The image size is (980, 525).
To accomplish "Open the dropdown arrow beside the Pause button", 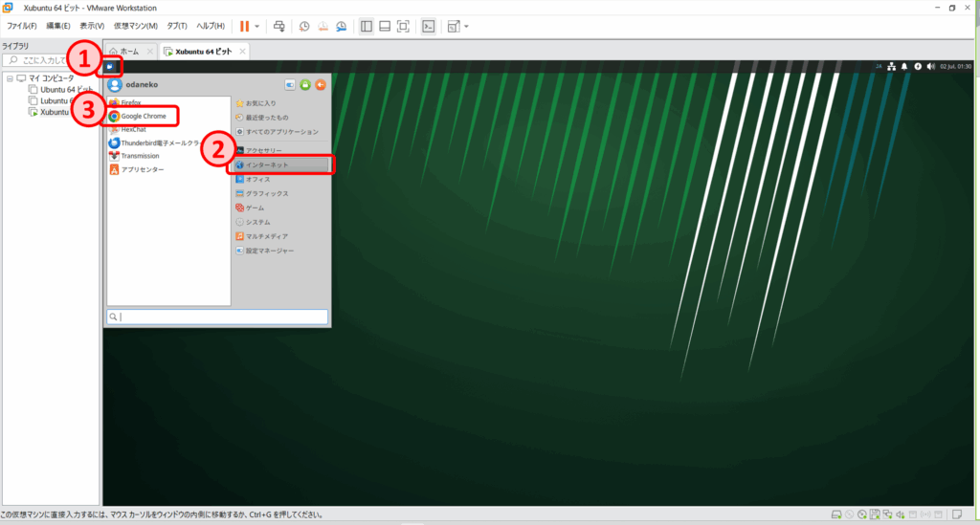I will coord(256,26).
